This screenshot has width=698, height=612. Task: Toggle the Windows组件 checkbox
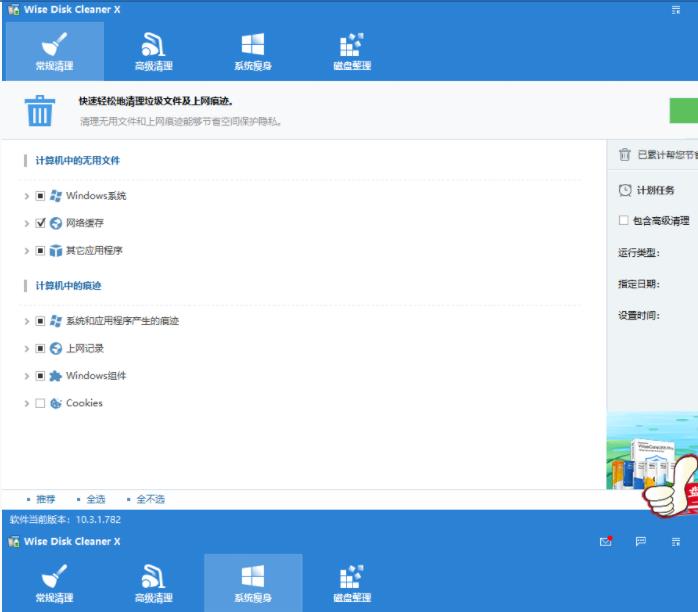click(40, 376)
